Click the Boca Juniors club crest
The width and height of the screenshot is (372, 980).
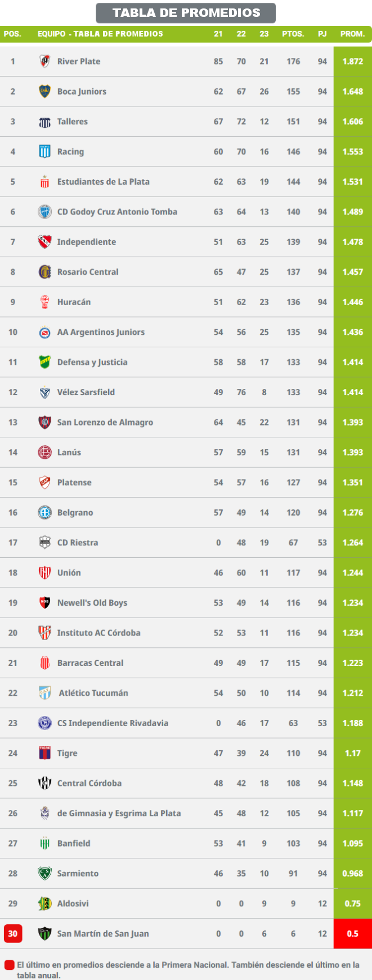(x=44, y=91)
